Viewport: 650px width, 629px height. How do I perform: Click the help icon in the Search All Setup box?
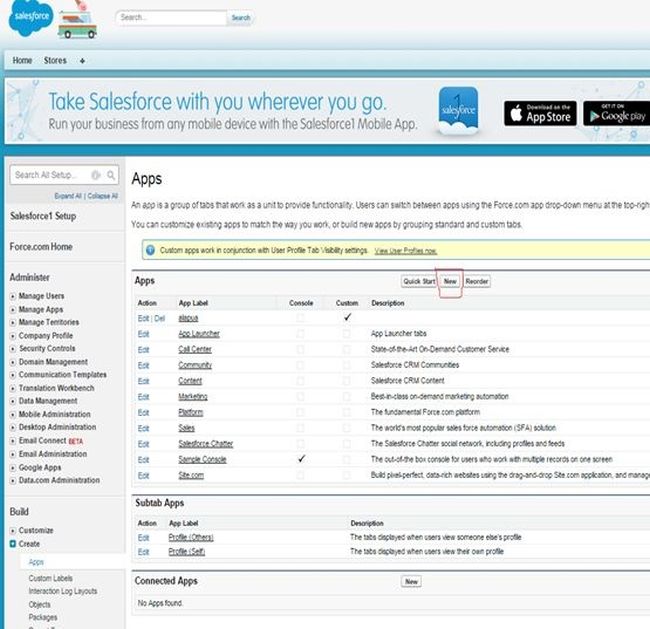(96, 175)
